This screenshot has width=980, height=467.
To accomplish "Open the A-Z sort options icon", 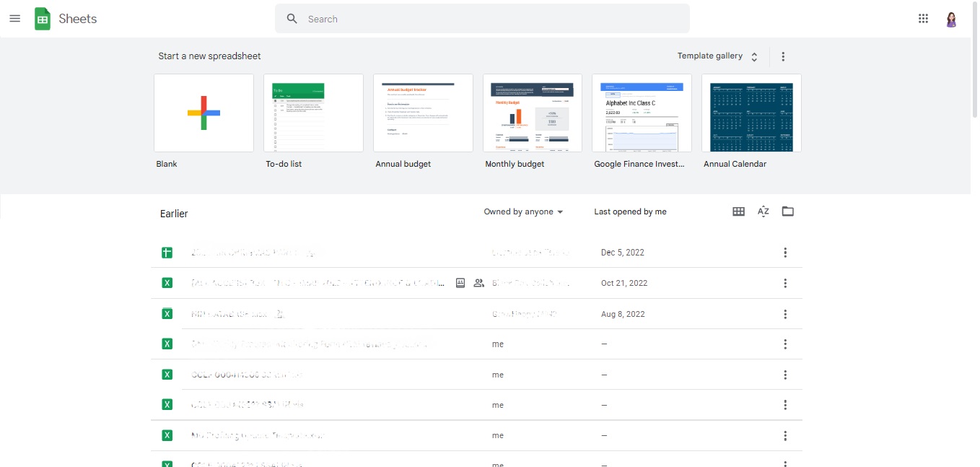I will click(763, 211).
